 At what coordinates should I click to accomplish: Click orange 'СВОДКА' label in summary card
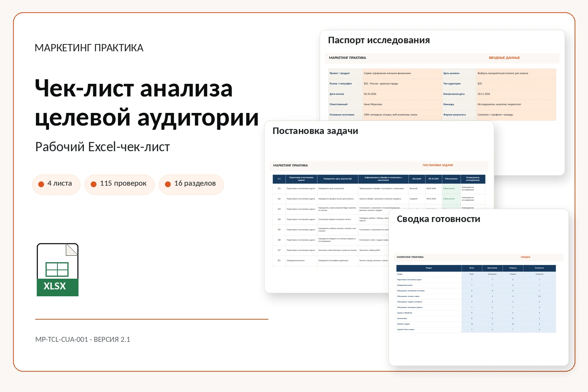pos(525,257)
